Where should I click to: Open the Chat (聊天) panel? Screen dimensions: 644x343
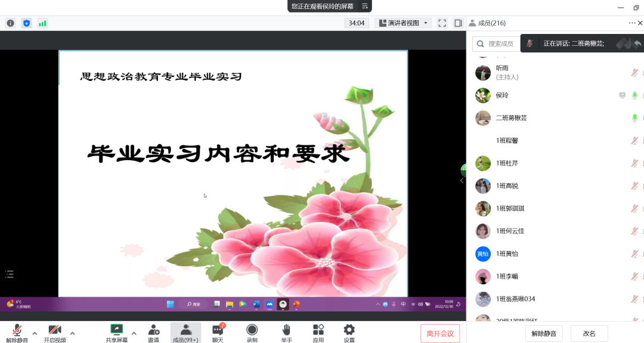pyautogui.click(x=218, y=332)
